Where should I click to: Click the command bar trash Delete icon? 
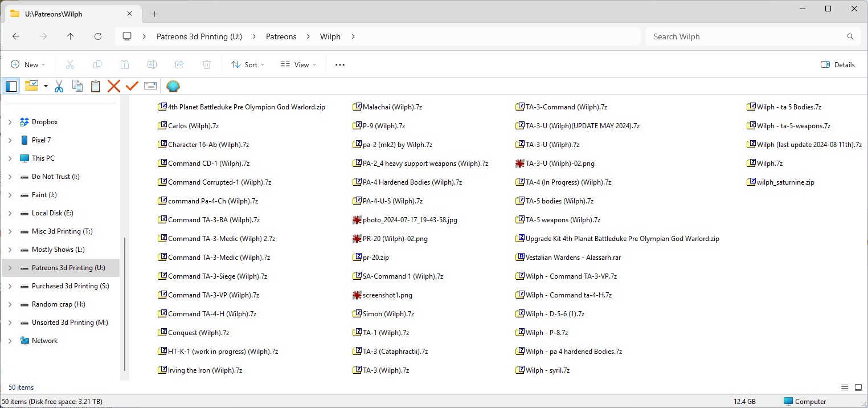pos(207,65)
